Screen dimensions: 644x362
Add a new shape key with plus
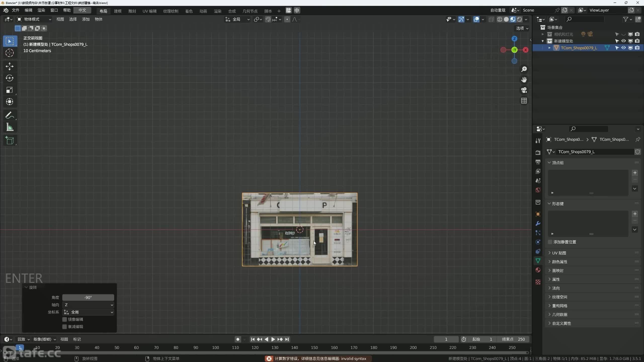click(x=635, y=214)
